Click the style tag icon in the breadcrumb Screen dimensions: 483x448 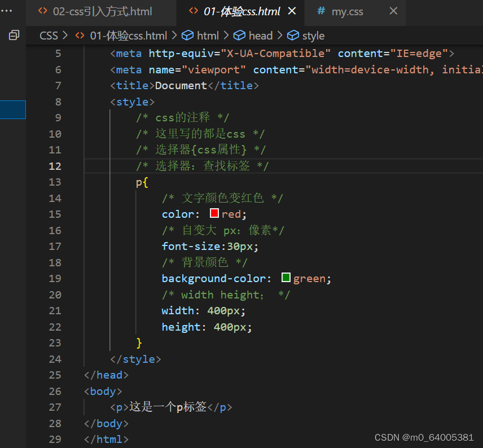[x=293, y=35]
